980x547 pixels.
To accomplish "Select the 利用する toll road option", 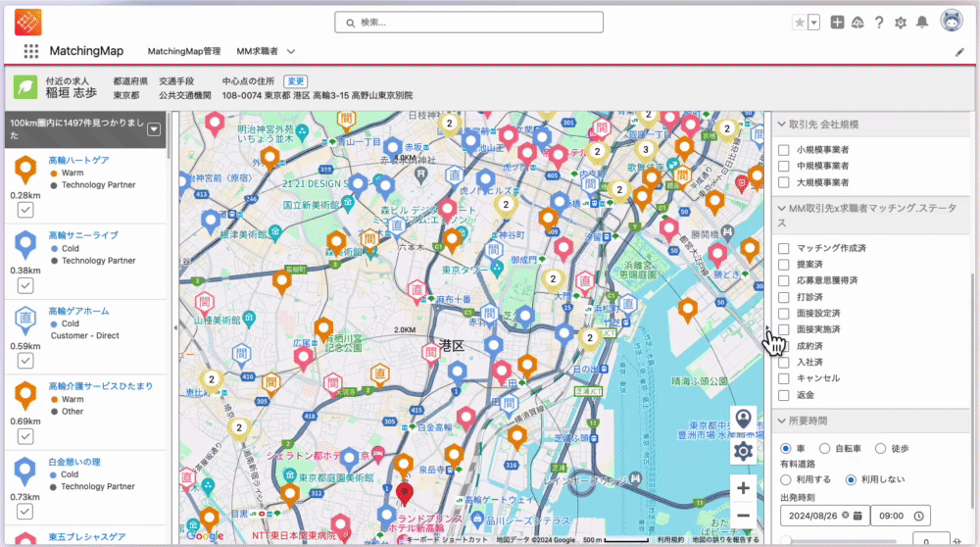I will click(x=786, y=479).
